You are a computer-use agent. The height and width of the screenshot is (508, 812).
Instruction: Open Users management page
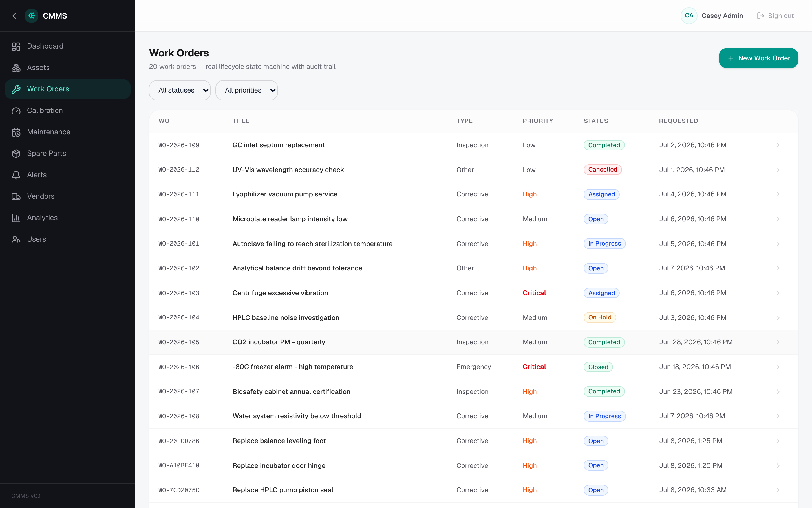pos(67,240)
